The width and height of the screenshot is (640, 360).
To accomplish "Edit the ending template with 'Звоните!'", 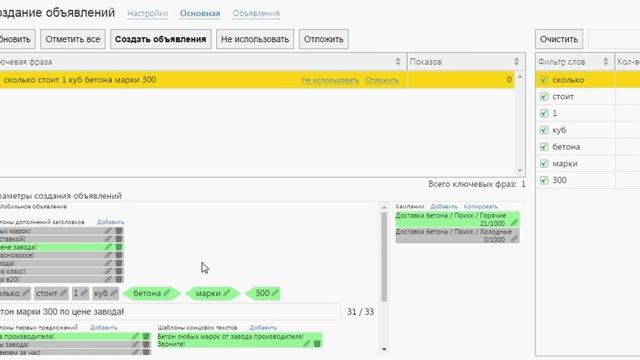I will (x=307, y=344).
